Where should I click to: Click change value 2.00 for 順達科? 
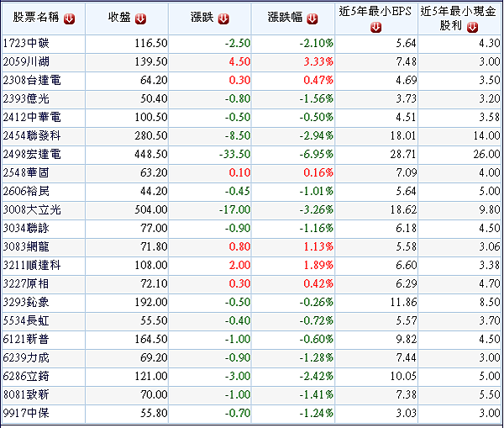(x=239, y=265)
